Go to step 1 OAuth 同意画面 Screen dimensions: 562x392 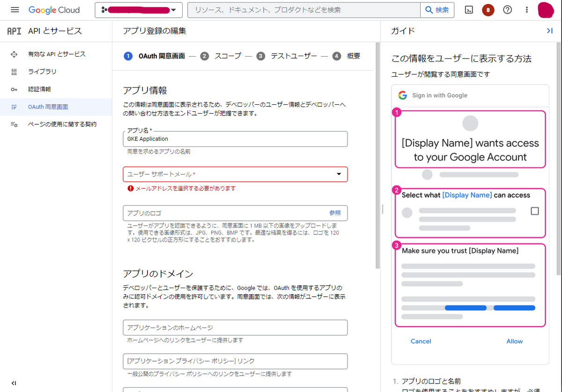point(155,56)
